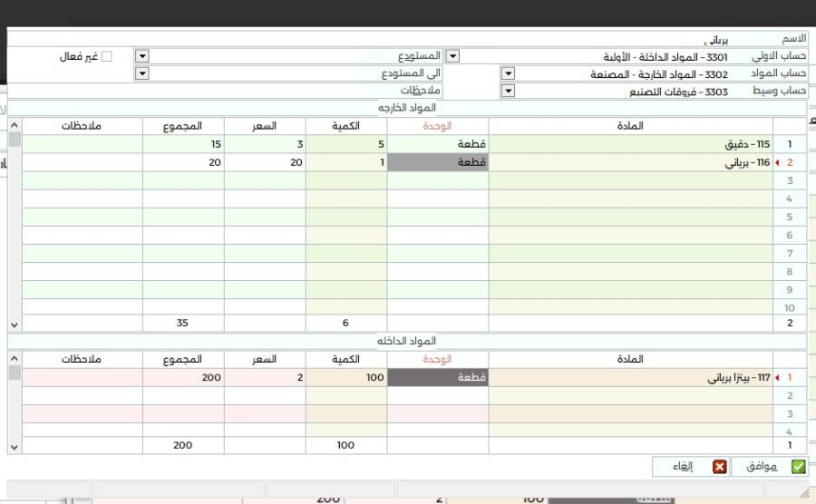This screenshot has height=504, width=816.
Task: Click المادة header in المواد الخارجه grid
Action: [631, 126]
